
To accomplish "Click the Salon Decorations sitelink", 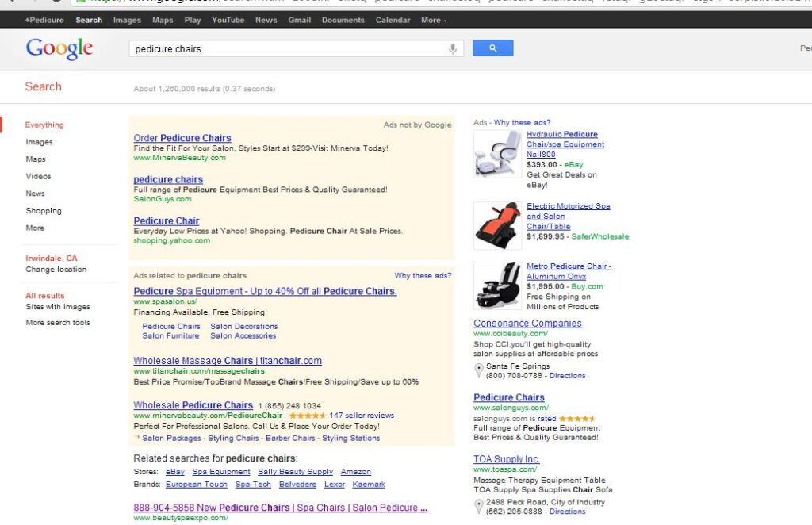I will [244, 326].
